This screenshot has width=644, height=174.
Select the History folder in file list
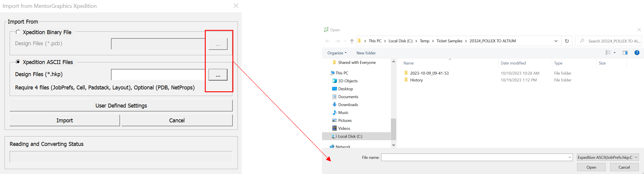pyautogui.click(x=416, y=80)
